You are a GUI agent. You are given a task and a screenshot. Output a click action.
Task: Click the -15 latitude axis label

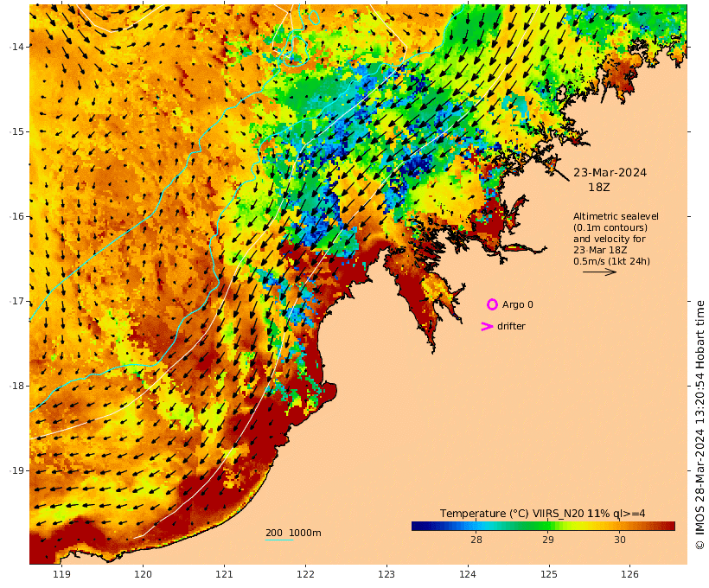(16, 131)
